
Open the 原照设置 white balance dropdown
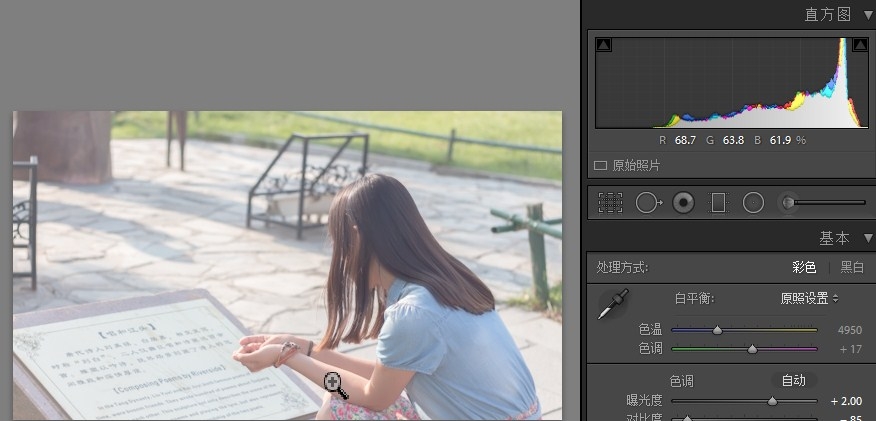(809, 298)
